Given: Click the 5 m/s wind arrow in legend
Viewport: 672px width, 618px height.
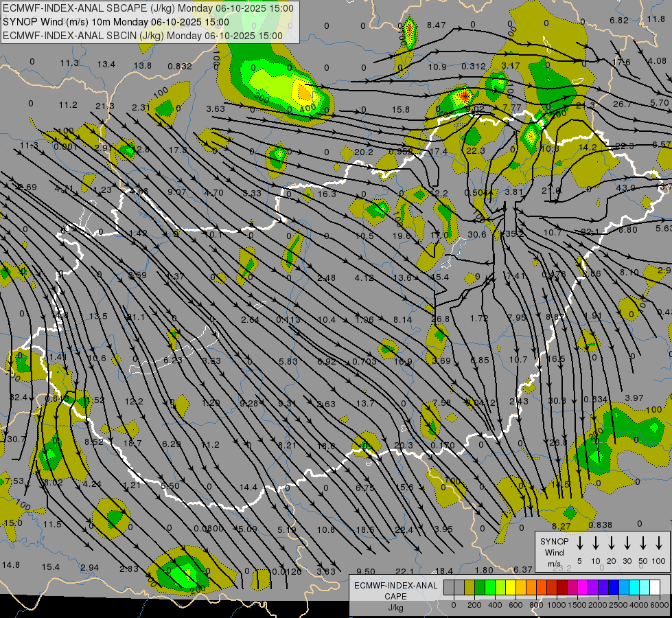Looking at the screenshot, I should pyautogui.click(x=579, y=544).
